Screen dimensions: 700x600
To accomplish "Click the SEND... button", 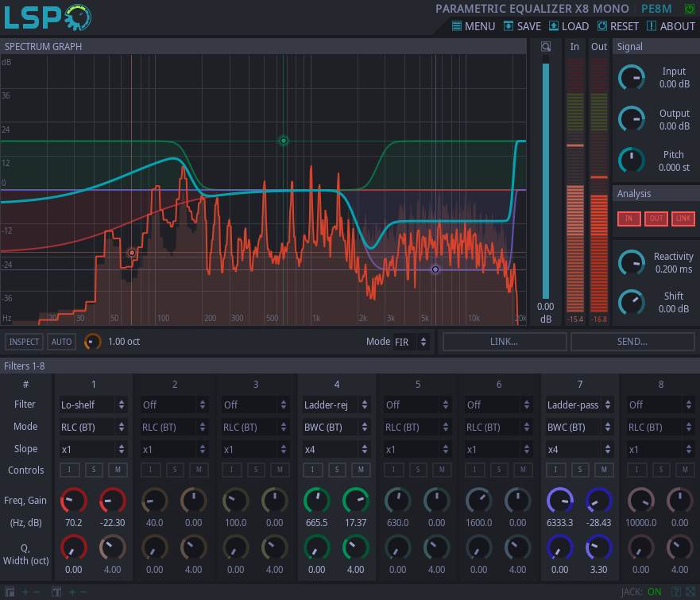I will click(x=632, y=342).
